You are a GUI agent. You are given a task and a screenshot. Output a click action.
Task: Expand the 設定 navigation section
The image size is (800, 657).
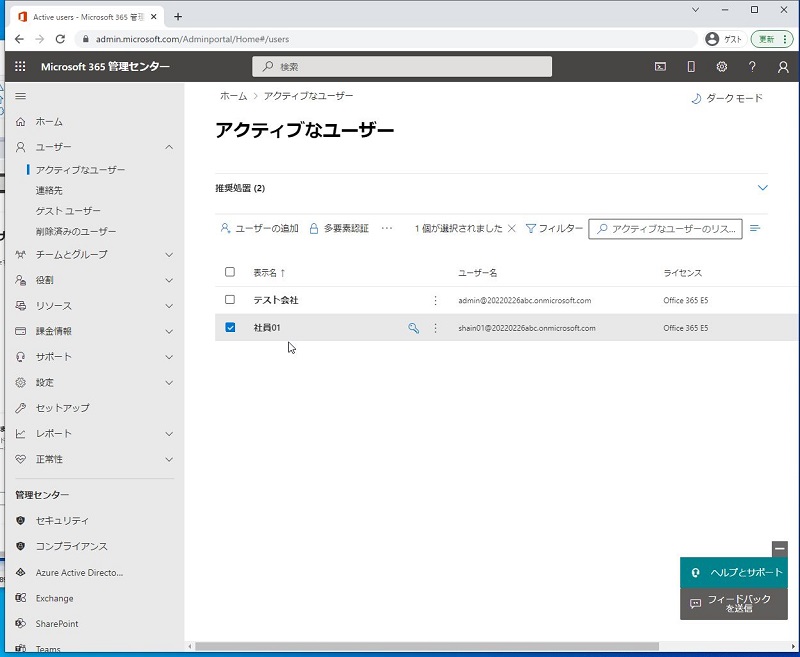click(x=169, y=383)
